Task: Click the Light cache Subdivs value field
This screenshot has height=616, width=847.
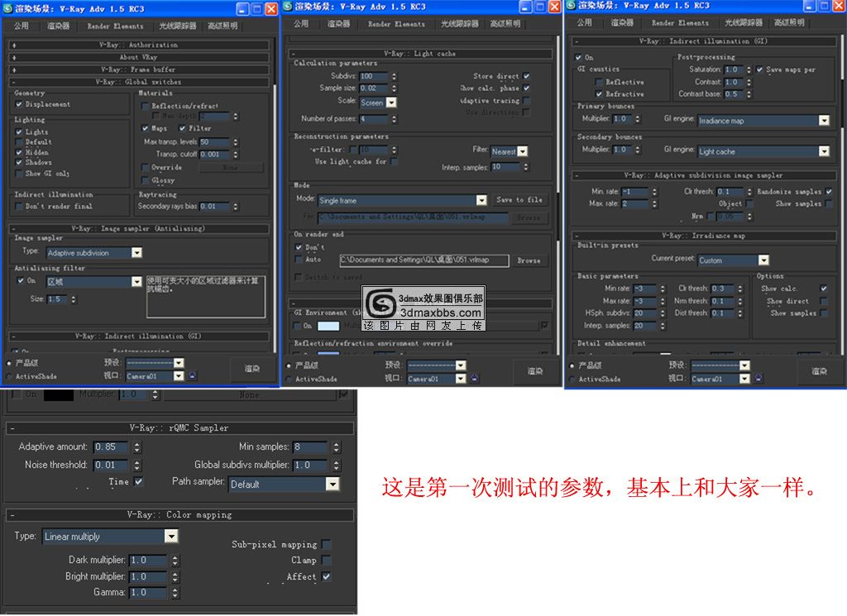Action: pos(374,76)
